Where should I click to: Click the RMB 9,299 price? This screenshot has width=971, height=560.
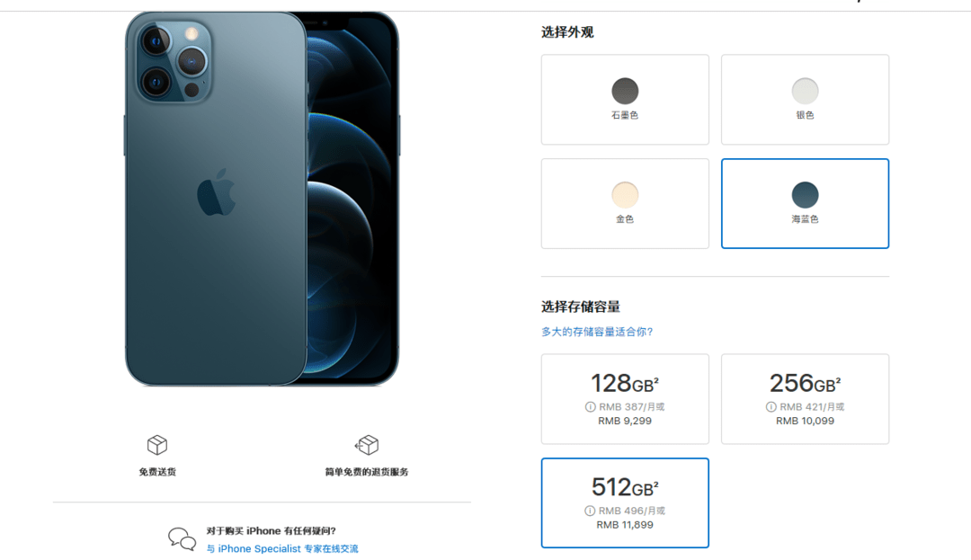click(625, 421)
